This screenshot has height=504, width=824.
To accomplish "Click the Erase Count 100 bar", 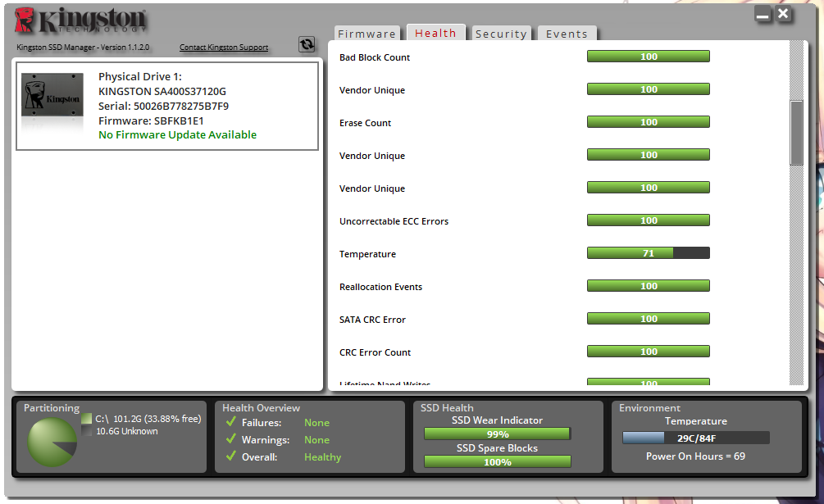I will tap(649, 122).
